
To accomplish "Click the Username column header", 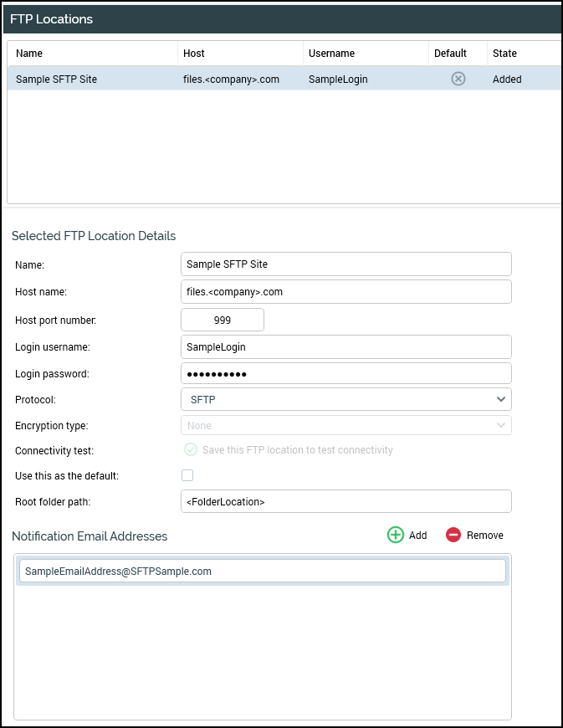I will [331, 54].
